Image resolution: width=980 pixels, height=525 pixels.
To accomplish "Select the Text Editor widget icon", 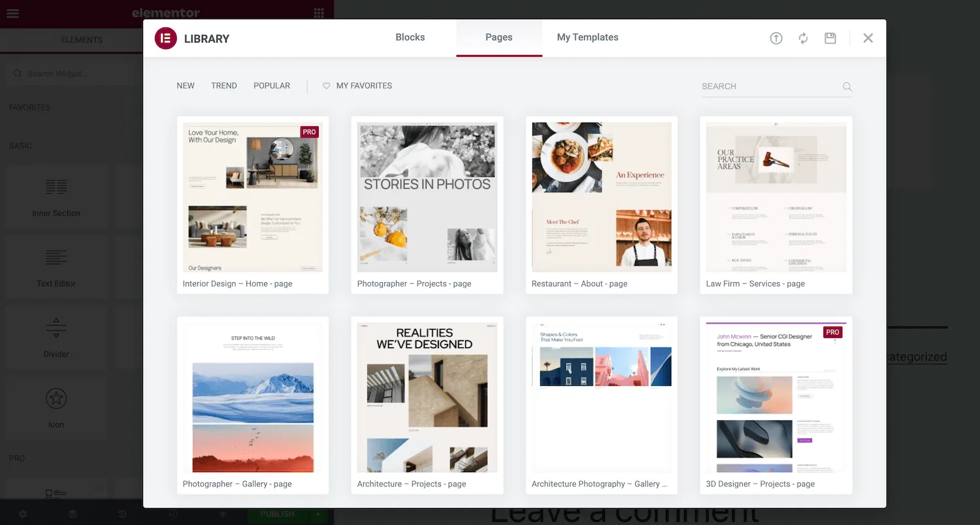I will 56,258.
